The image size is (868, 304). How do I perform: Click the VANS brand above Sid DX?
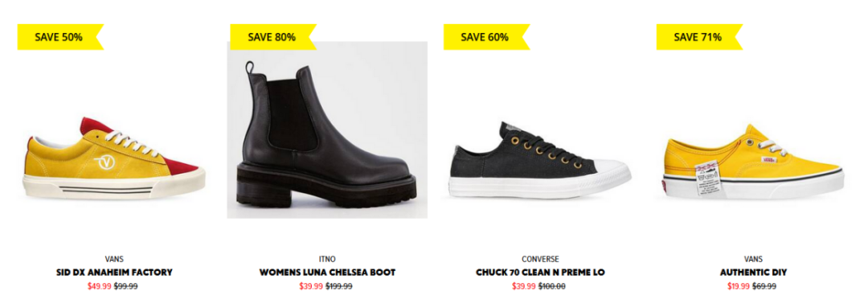click(114, 259)
